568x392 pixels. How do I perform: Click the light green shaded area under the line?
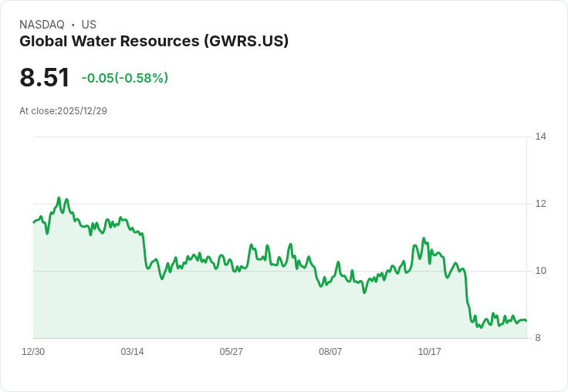pos(254,308)
